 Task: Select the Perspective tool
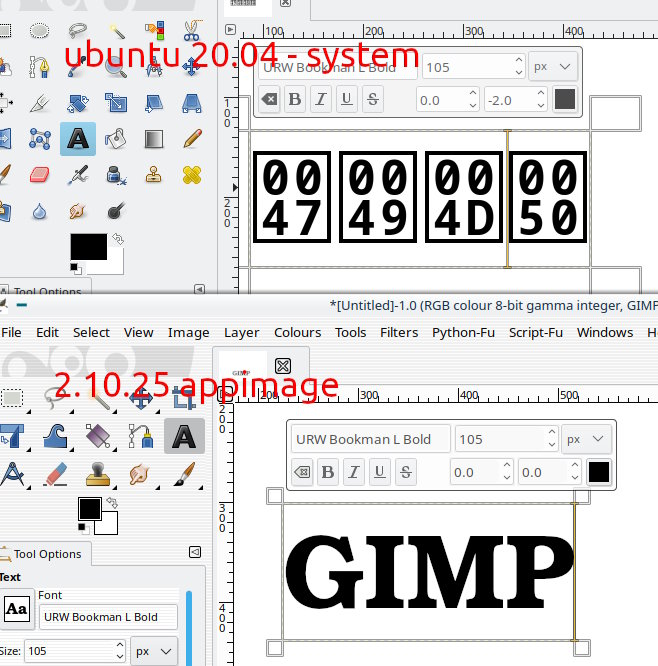click(192, 103)
